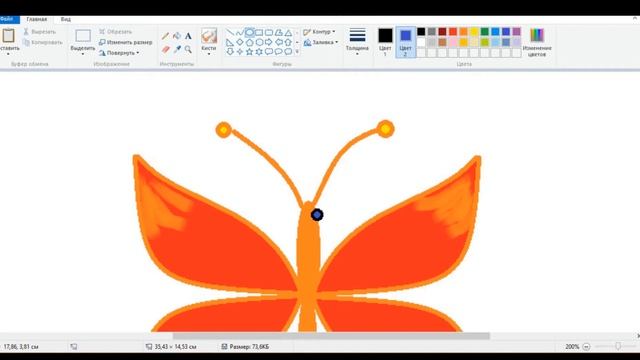Click the 200% zoom level text
The height and width of the screenshot is (360, 640).
tap(572, 347)
